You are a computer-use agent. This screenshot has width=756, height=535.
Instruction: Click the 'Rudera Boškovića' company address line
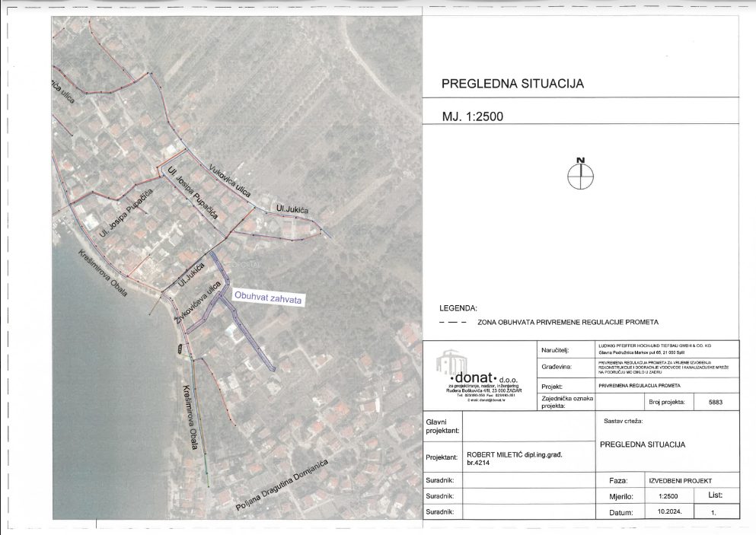[484, 390]
